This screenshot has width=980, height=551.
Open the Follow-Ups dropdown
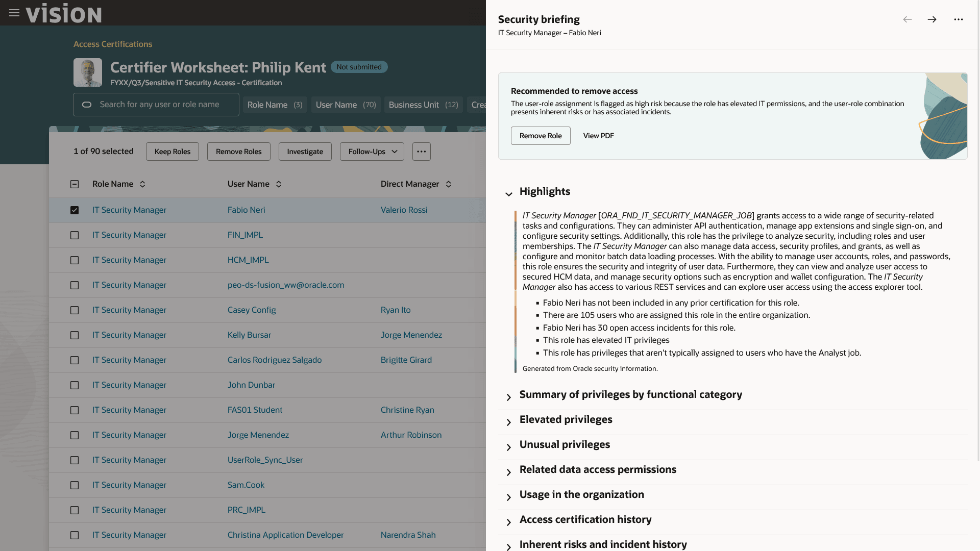(x=372, y=152)
